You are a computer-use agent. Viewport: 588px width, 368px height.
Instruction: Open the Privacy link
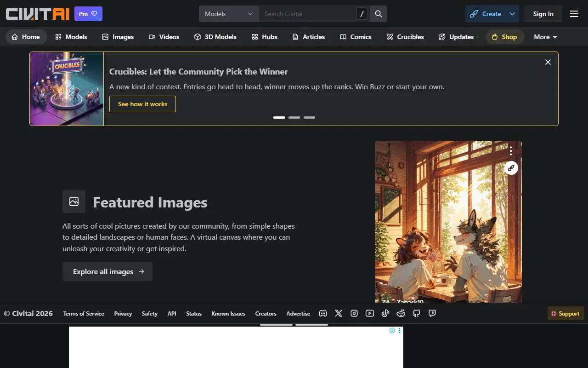coord(123,314)
